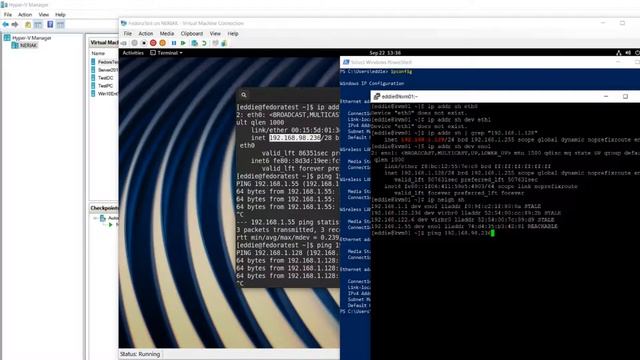
Task: Click Activities in the Fedora top bar
Action: [133, 53]
